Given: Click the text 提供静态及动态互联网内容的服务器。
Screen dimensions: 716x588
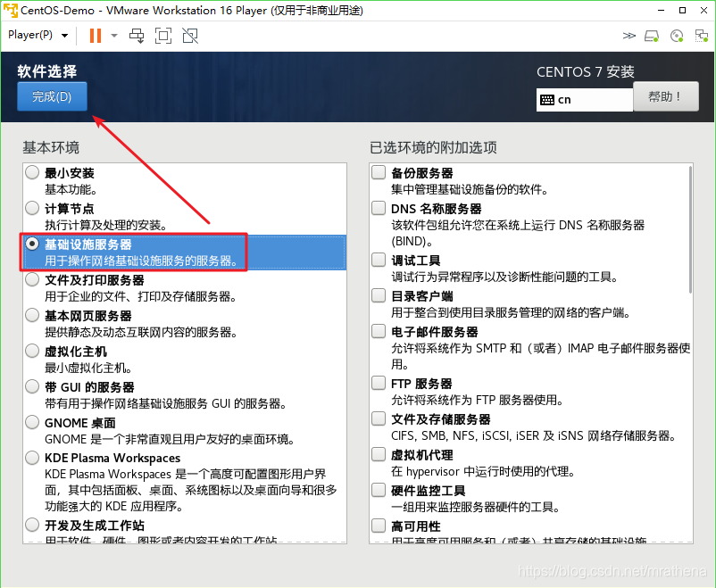Looking at the screenshot, I should 141,332.
